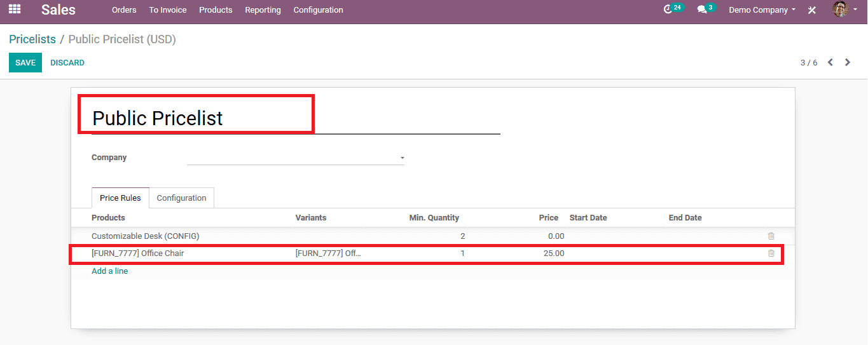
Task: Click the Office Chair variant cell
Action: [328, 253]
